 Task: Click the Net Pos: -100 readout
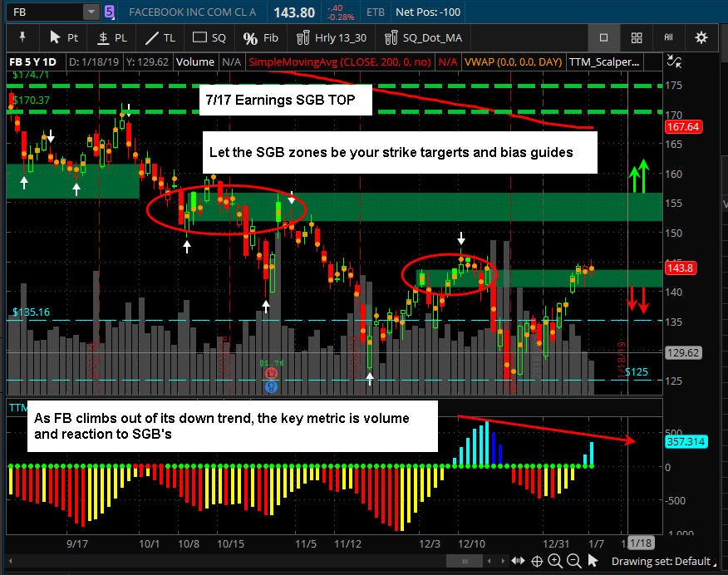(x=428, y=12)
